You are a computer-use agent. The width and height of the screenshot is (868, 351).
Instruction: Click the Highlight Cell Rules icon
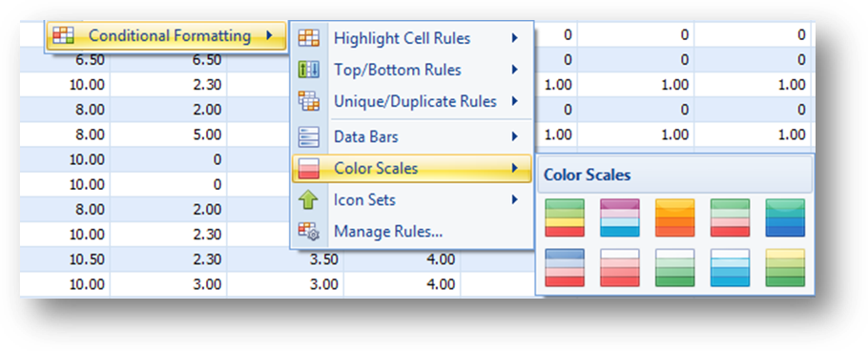pos(308,38)
